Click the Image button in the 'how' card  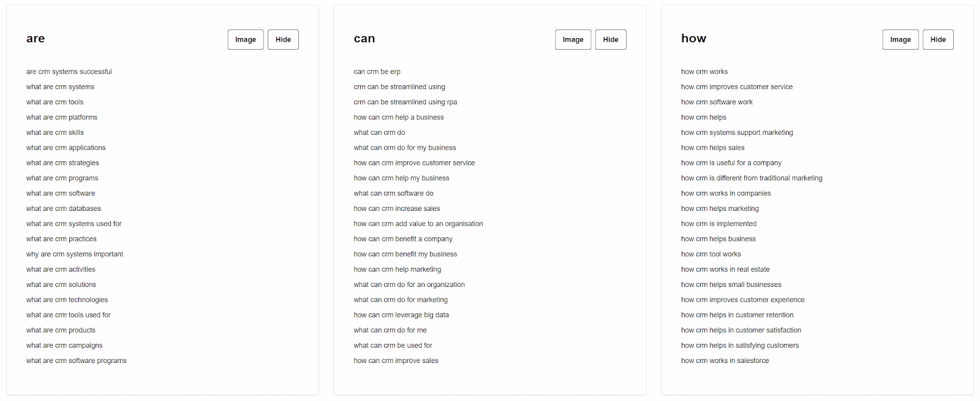coord(900,39)
